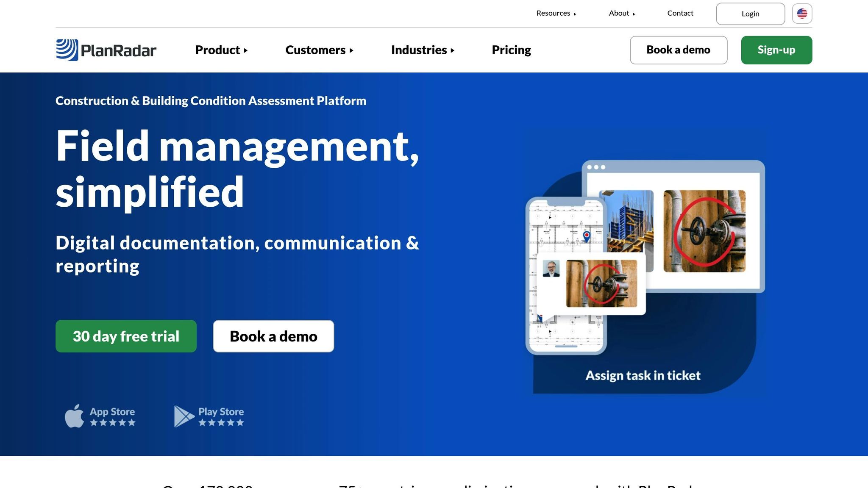Image resolution: width=868 pixels, height=488 pixels.
Task: Expand the Customers menu
Action: 319,50
